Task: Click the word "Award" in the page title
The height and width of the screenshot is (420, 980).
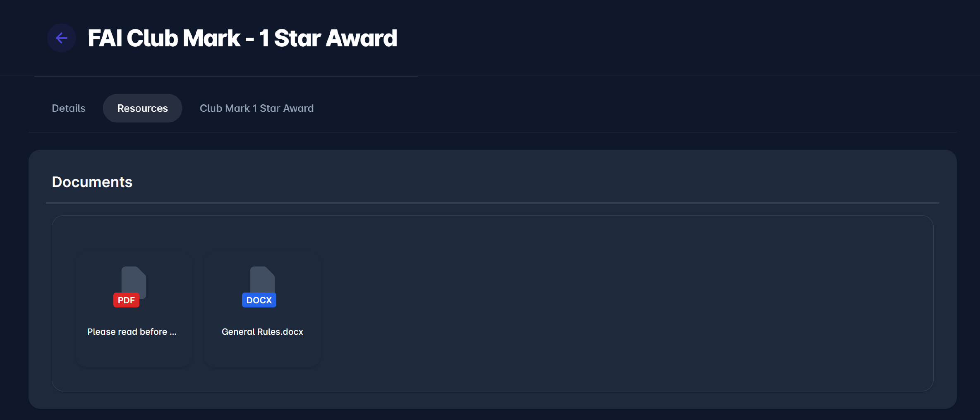Action: (x=361, y=38)
